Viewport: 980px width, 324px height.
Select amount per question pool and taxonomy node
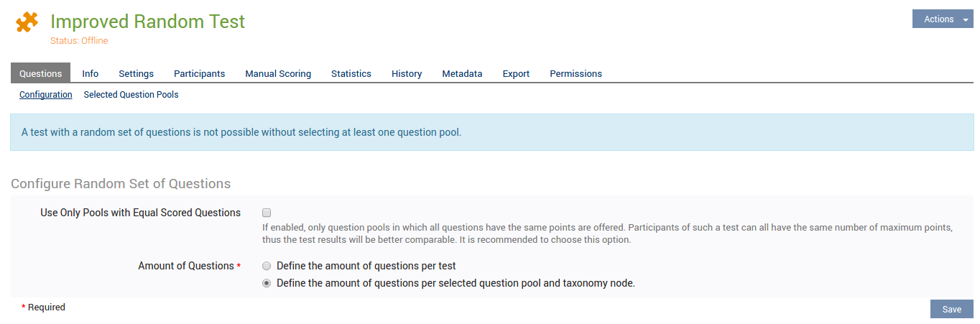pyautogui.click(x=267, y=283)
